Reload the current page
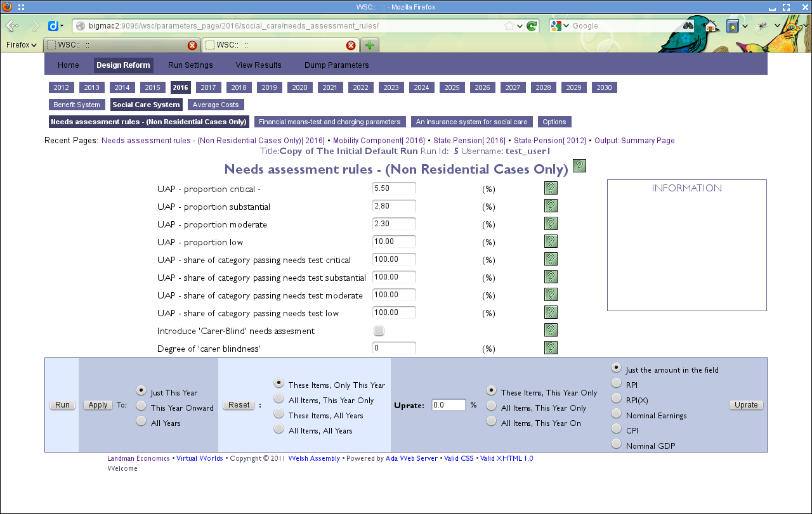Image resolution: width=812 pixels, height=514 pixels. [530, 25]
